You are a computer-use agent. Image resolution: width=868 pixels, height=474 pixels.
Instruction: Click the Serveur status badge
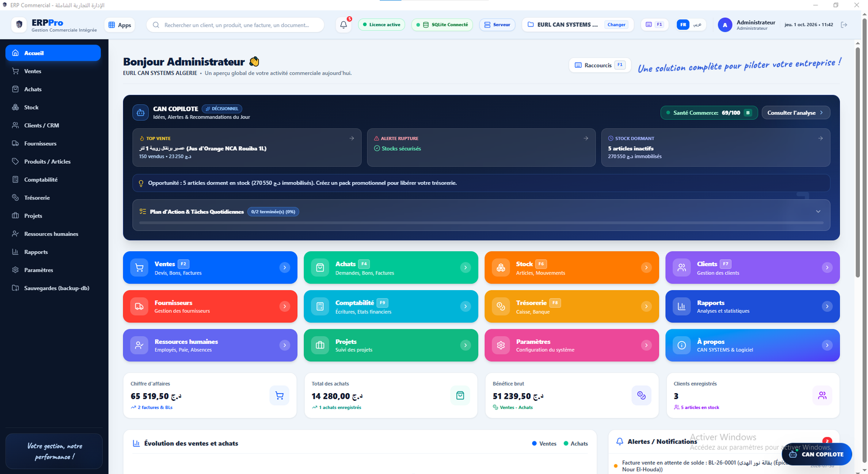[497, 25]
